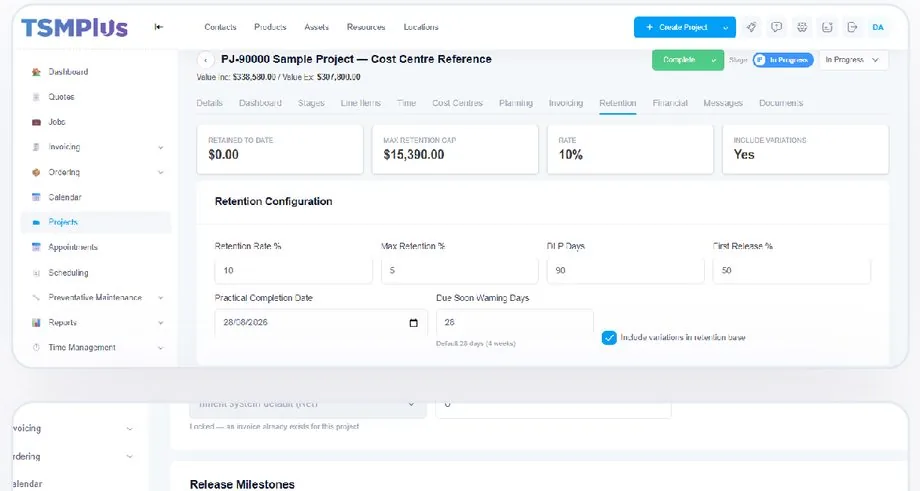
Task: Click the Preventative Maintenance sidebar icon
Action: (x=36, y=297)
